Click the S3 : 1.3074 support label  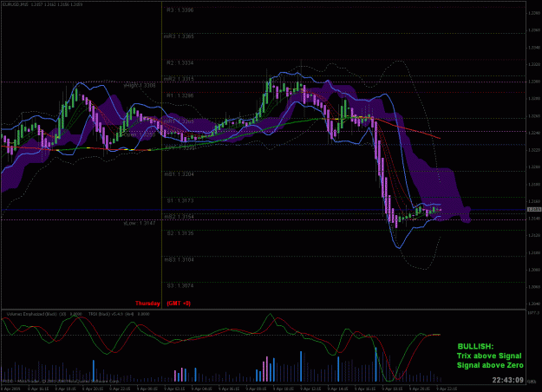point(180,286)
